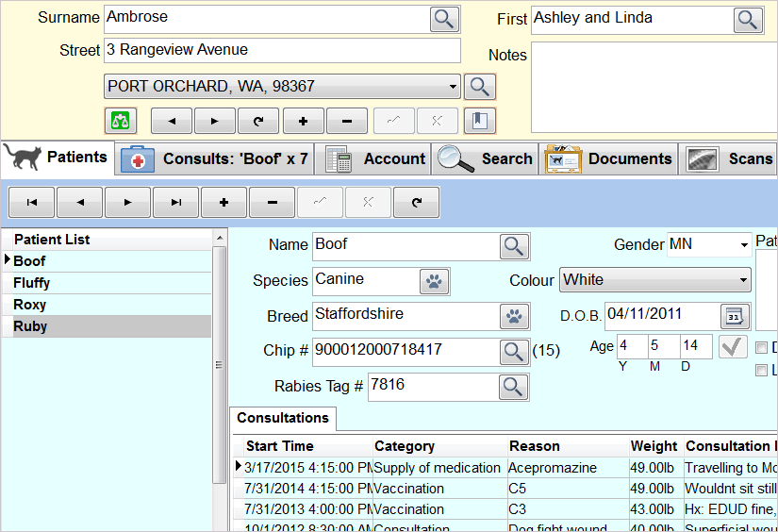
Task: Click the bookmark icon in client toolbar
Action: click(x=480, y=121)
